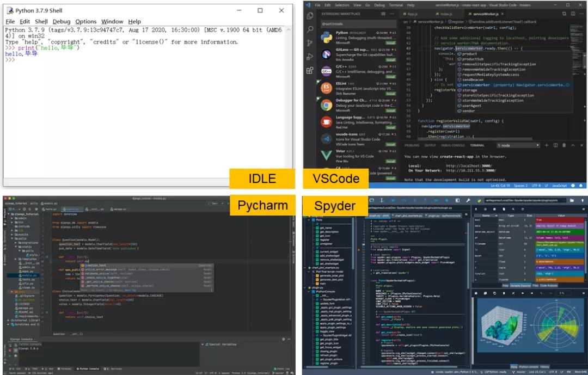
Task: Switch to the App.js tab in VSCode
Action: 412,14
